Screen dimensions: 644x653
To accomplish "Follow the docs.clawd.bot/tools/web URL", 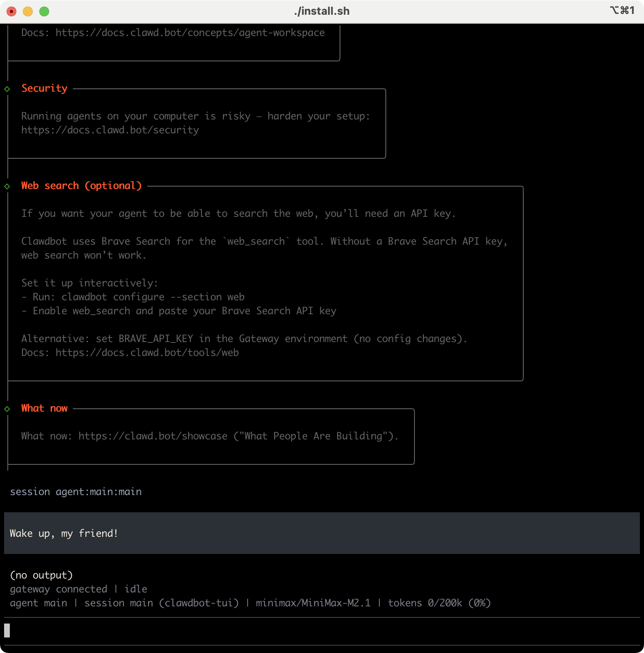I will pos(147,353).
